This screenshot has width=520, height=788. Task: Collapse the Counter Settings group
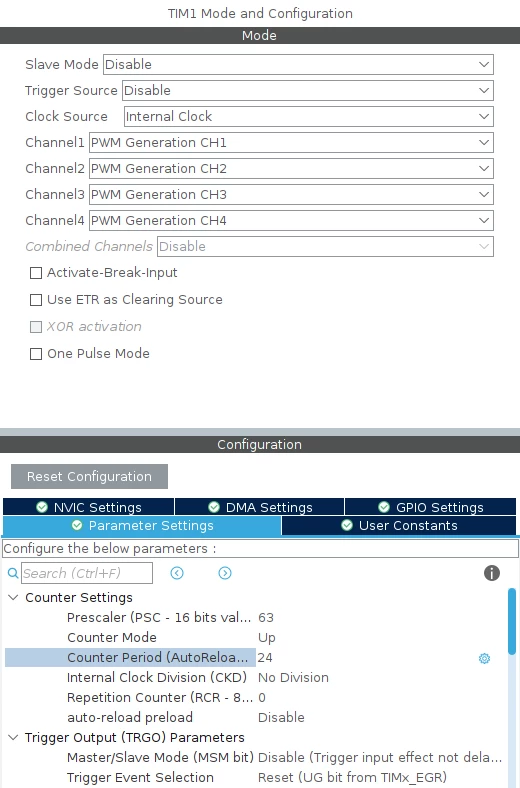tap(14, 598)
